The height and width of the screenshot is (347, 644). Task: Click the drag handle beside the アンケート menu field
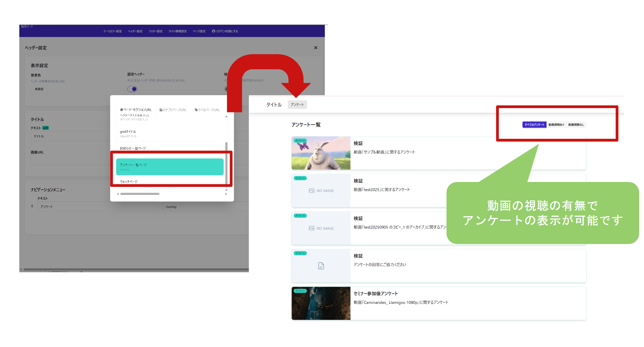(x=32, y=206)
